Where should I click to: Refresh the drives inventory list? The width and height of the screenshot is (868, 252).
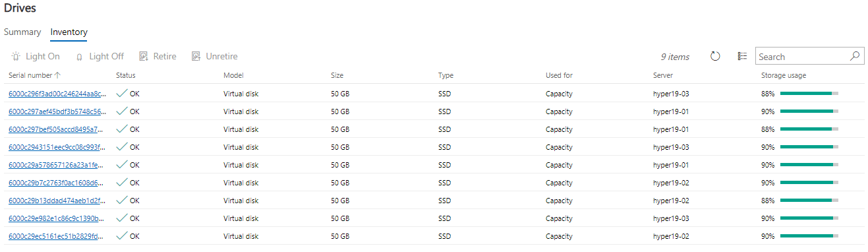[x=715, y=57]
